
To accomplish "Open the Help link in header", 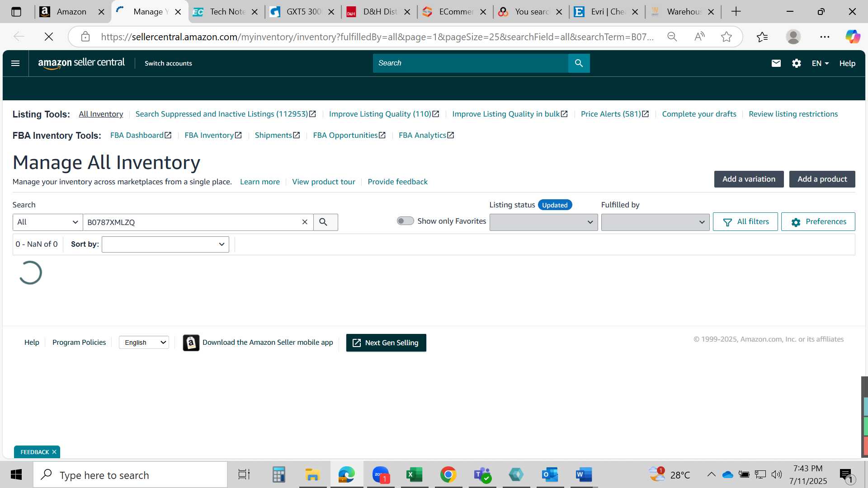I will tap(847, 63).
